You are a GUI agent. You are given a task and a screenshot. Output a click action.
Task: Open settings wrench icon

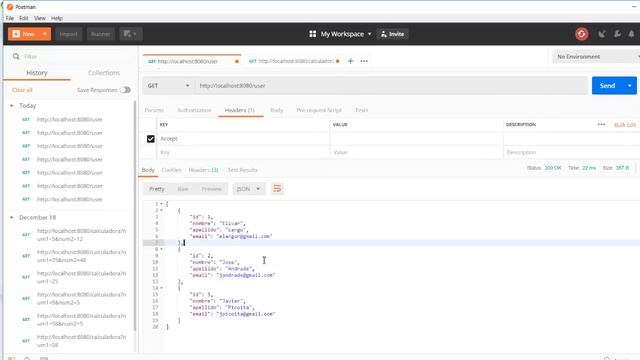click(617, 34)
